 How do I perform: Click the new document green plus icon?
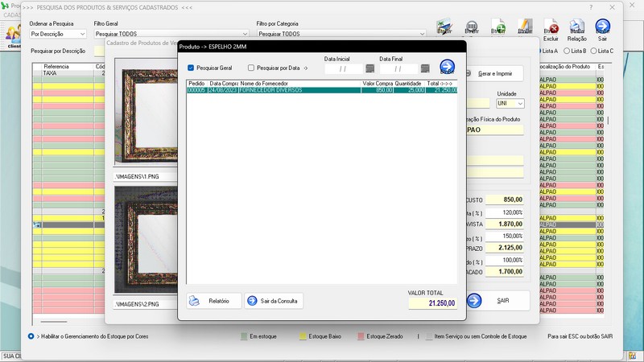498,27
